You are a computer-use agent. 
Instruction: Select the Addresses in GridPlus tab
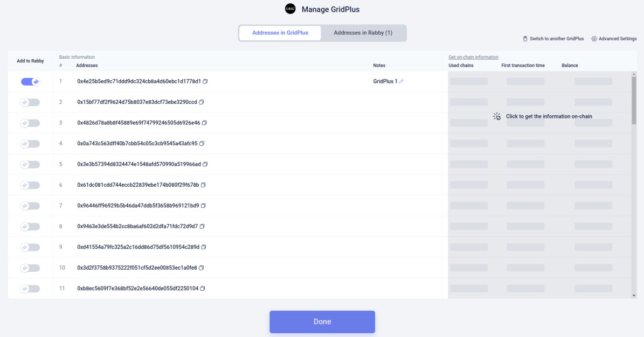[280, 33]
